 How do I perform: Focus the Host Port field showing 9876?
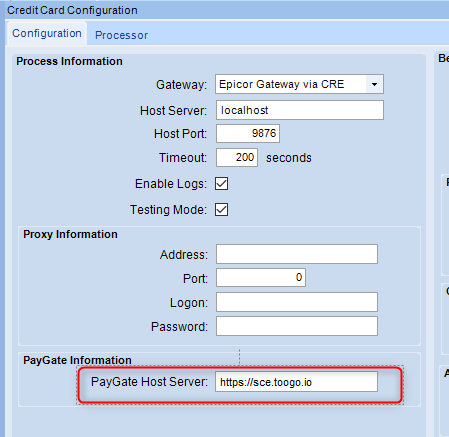click(x=248, y=133)
